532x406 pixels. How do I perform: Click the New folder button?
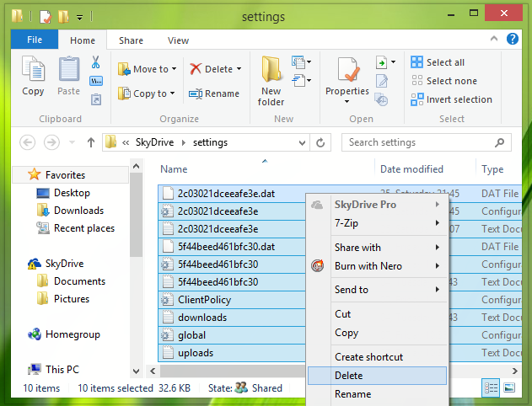271,82
